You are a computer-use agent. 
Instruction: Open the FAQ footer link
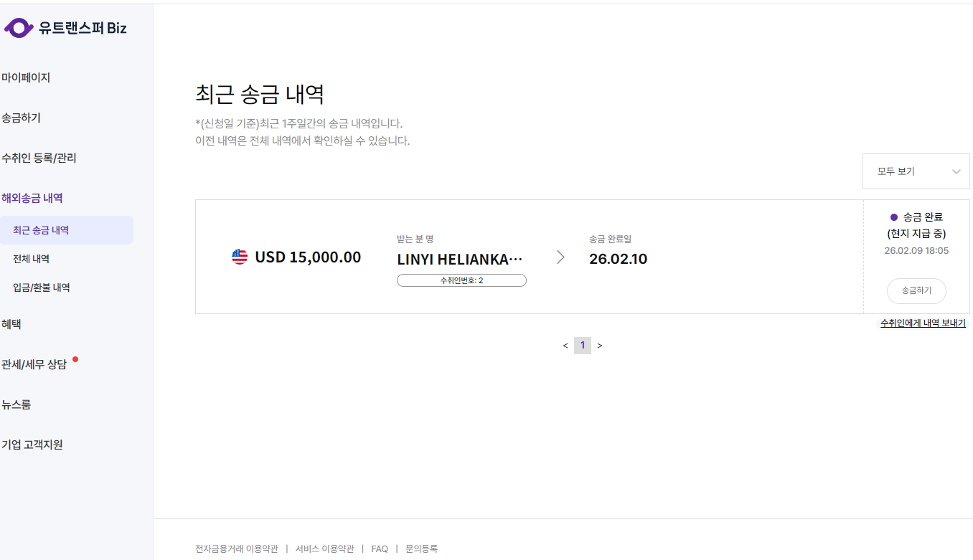click(380, 549)
